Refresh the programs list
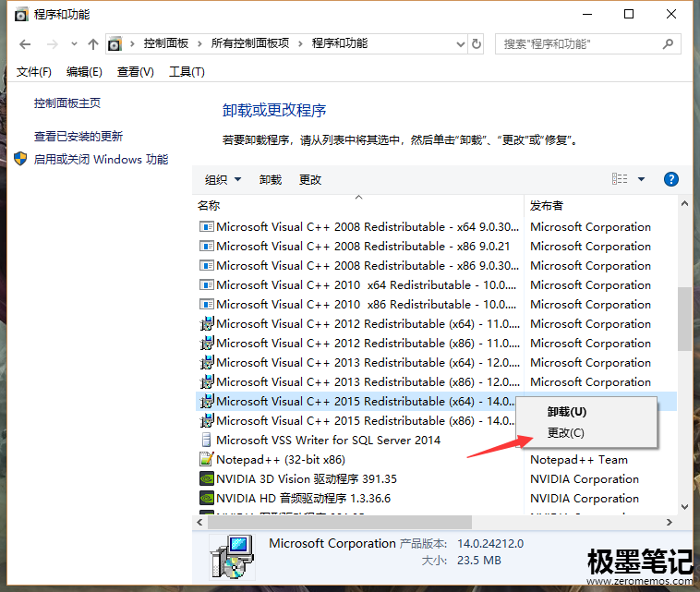This screenshot has width=700, height=592. pos(477,43)
